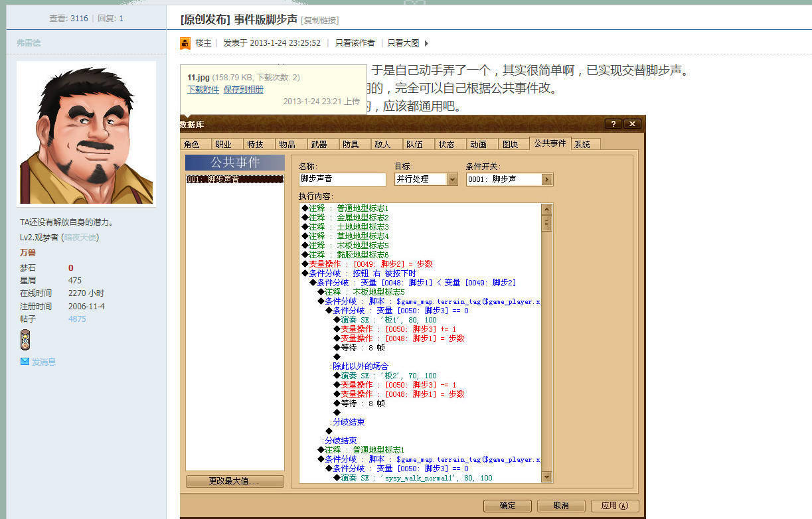812x519 pixels.
Task: Open the 目标 并行处理 dropdown
Action: (x=453, y=179)
